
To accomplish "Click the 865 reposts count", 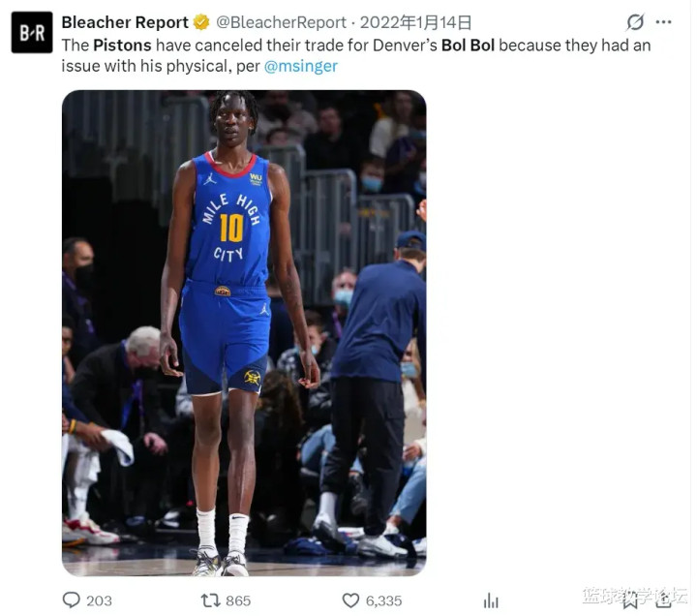I will (238, 601).
